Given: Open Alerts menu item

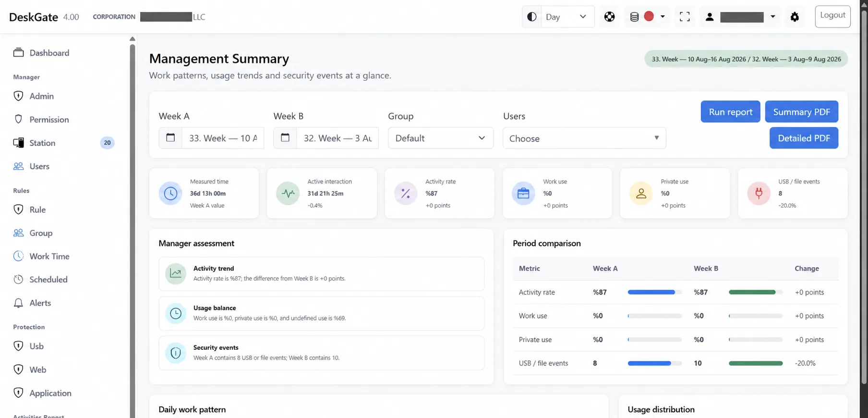Looking at the screenshot, I should [x=40, y=303].
